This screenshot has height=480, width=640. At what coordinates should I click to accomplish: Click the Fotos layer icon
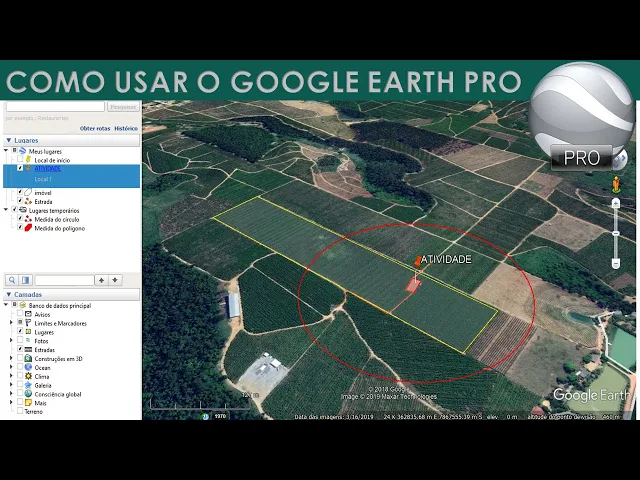28,340
